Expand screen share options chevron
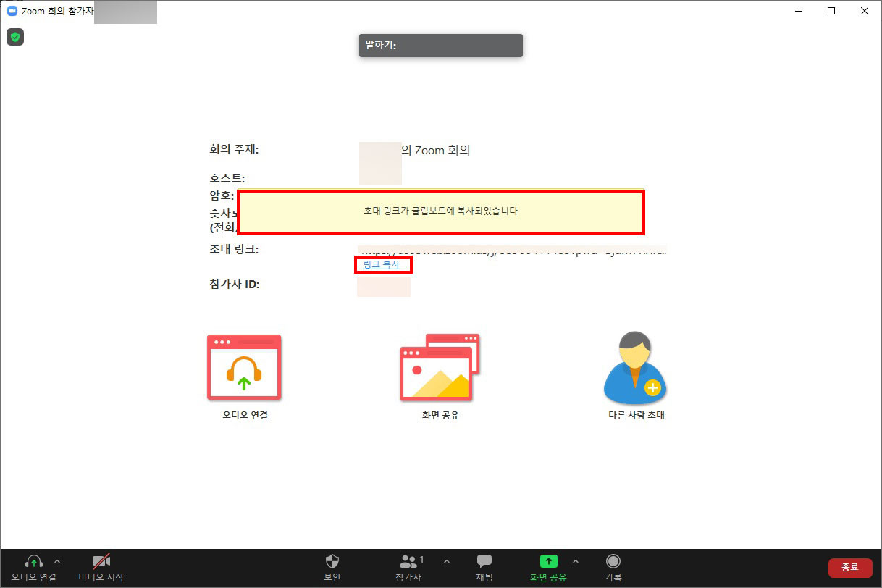This screenshot has width=882, height=588. (x=576, y=561)
